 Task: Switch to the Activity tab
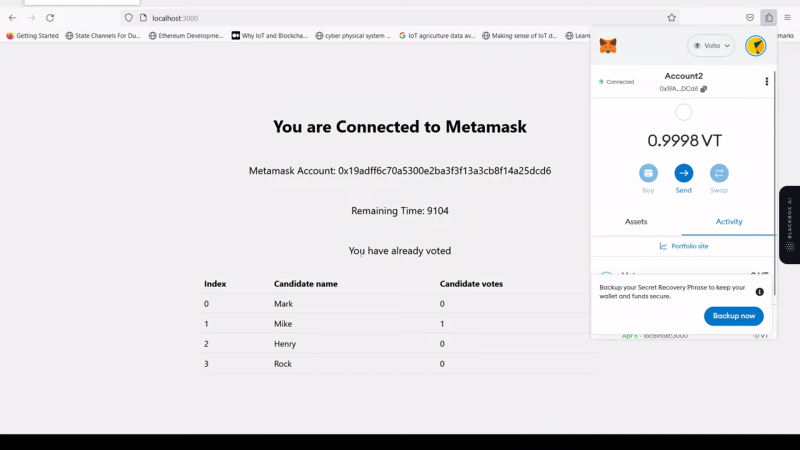coord(729,221)
